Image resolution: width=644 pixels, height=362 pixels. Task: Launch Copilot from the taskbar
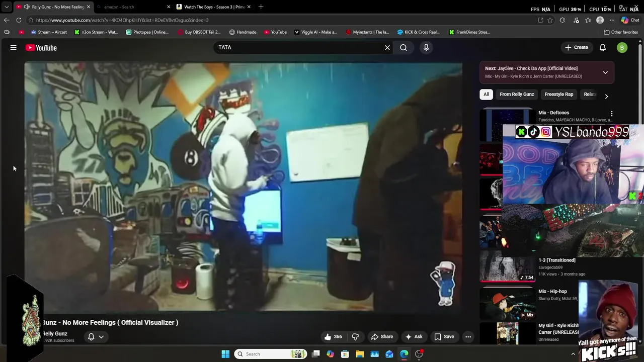pyautogui.click(x=331, y=354)
